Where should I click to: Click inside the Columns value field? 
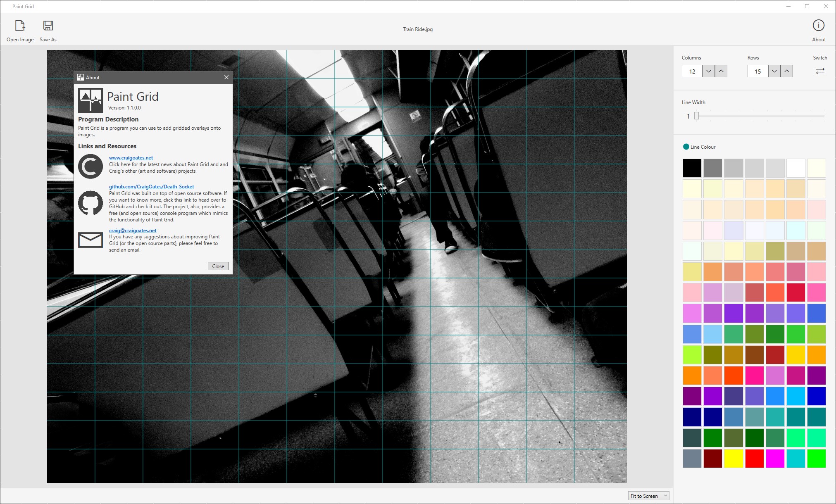[692, 71]
